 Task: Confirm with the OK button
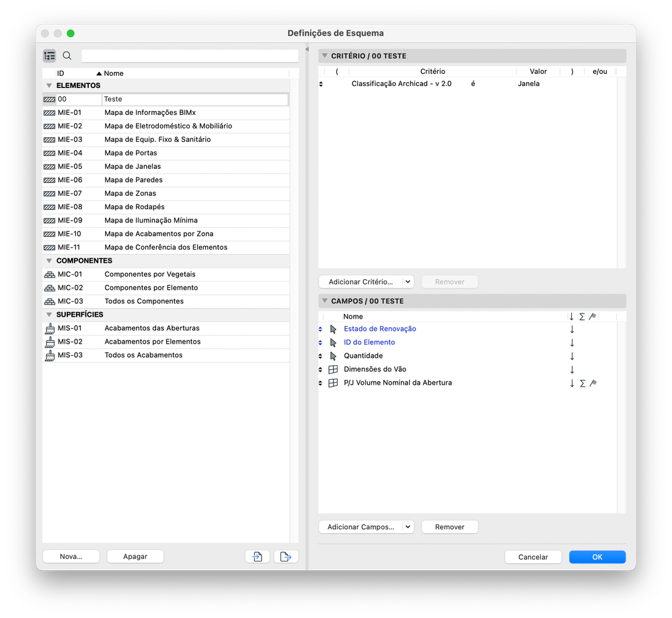[x=597, y=557]
